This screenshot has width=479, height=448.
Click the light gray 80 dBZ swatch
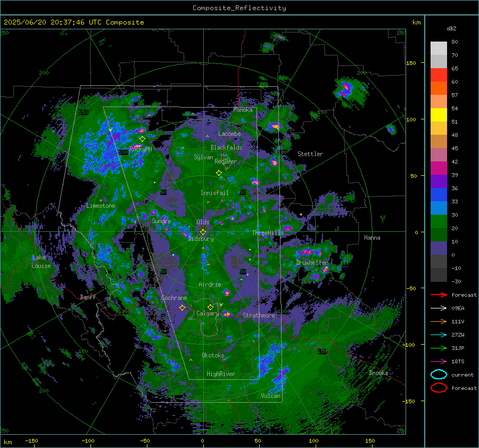(439, 48)
